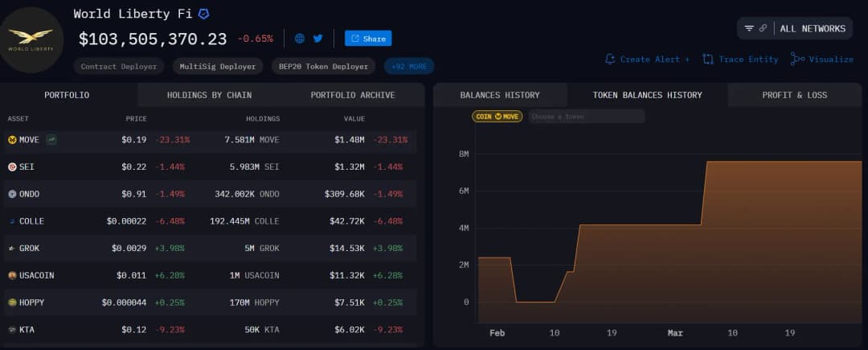Click the SEI token icon

(12, 167)
